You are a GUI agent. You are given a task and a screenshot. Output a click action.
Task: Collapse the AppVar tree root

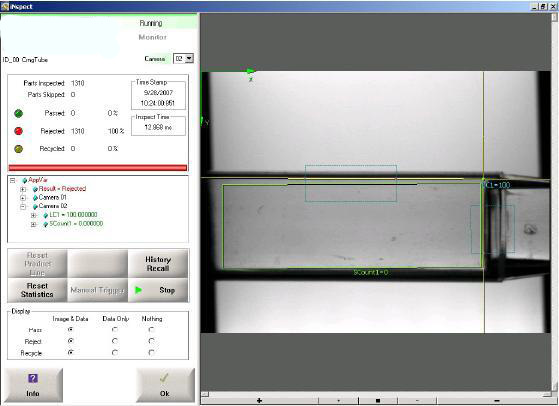point(13,180)
